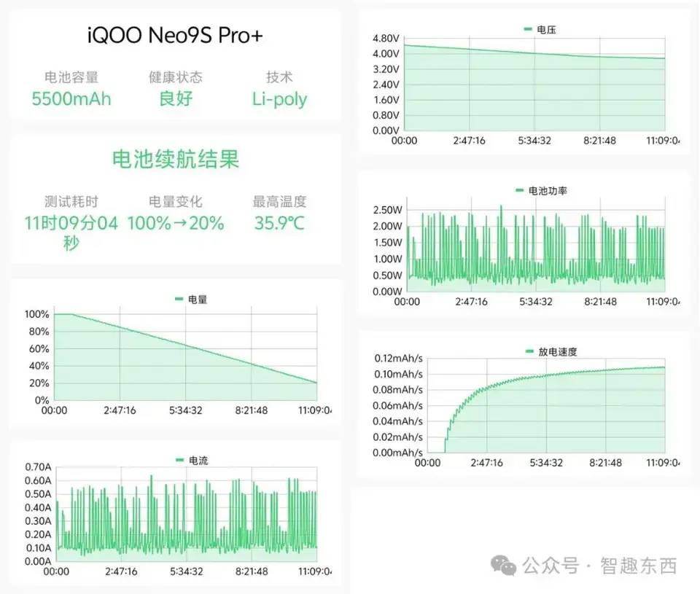700x594 pixels.
Task: Click the 电量 line chart area
Action: pyautogui.click(x=185, y=353)
